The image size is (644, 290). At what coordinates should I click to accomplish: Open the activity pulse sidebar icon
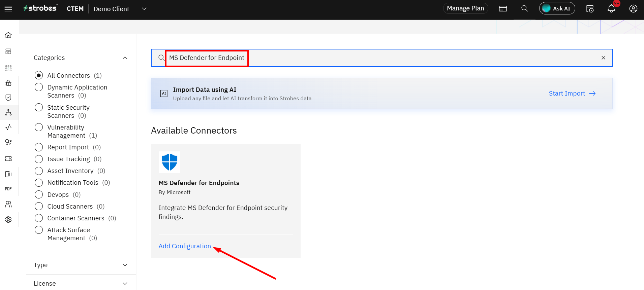pos(8,127)
